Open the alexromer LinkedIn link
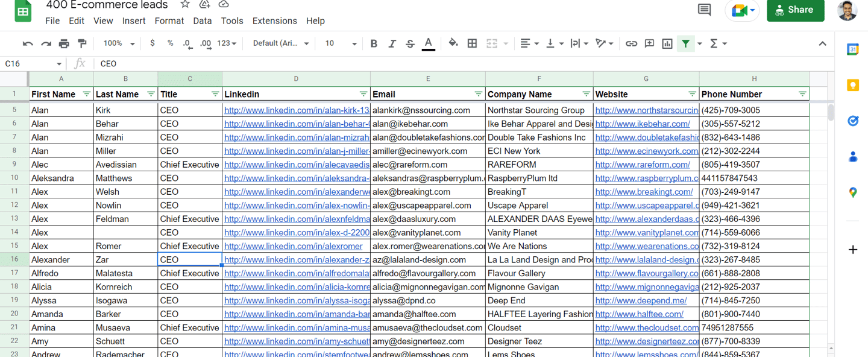 click(294, 246)
